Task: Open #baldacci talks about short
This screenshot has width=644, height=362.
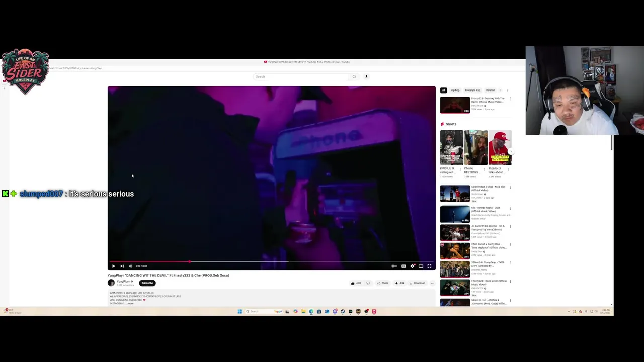Action: pyautogui.click(x=500, y=147)
